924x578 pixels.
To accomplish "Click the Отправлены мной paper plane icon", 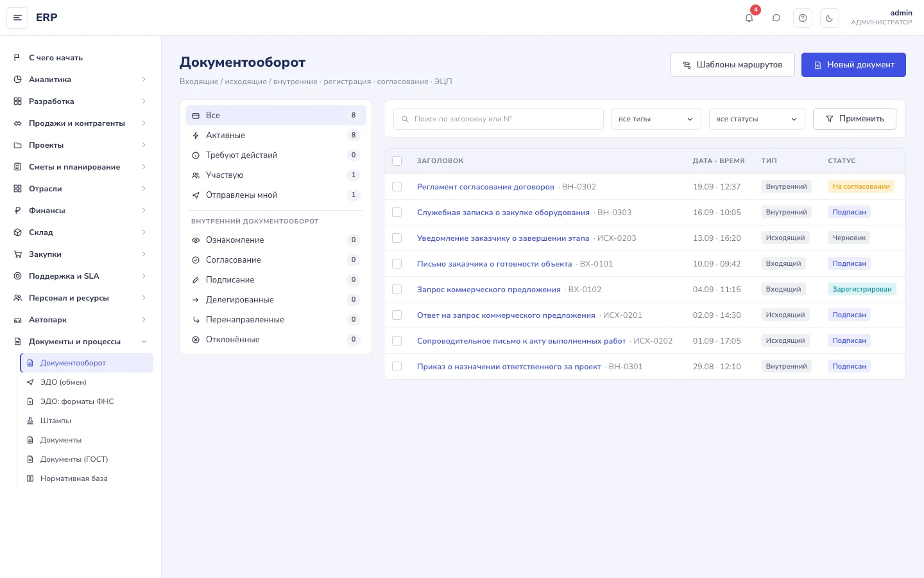I will (196, 195).
